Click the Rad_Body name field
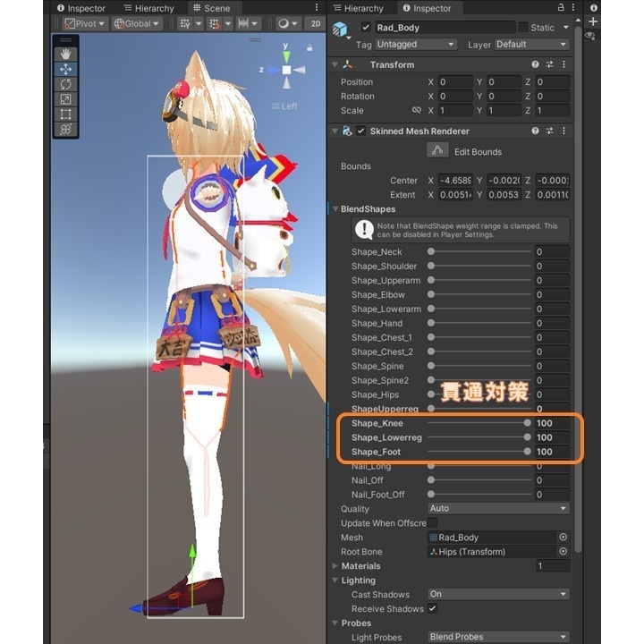Screen dimensions: 644x644 coord(445,28)
